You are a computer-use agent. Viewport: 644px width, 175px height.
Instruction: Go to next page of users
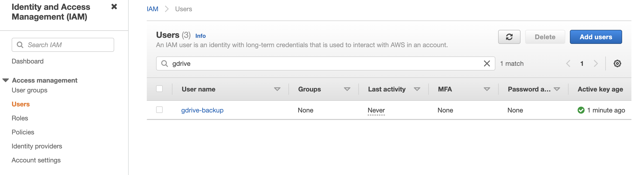click(596, 64)
